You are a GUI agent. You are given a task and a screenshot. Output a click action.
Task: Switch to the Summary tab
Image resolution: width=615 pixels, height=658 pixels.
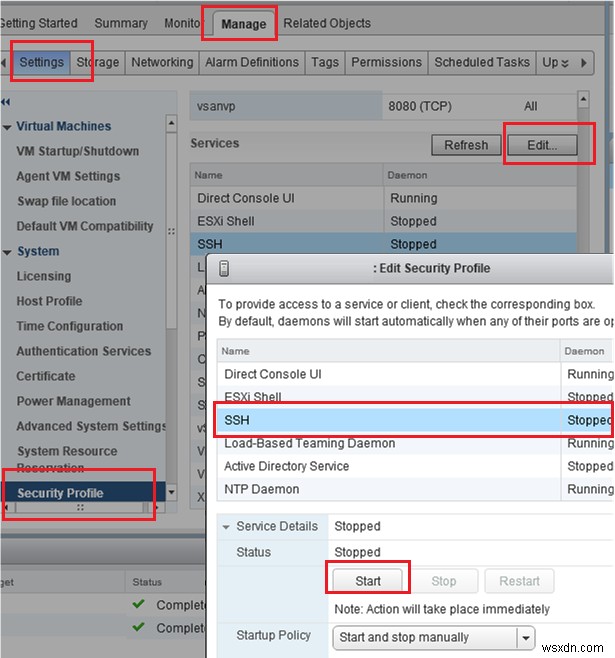tap(121, 23)
